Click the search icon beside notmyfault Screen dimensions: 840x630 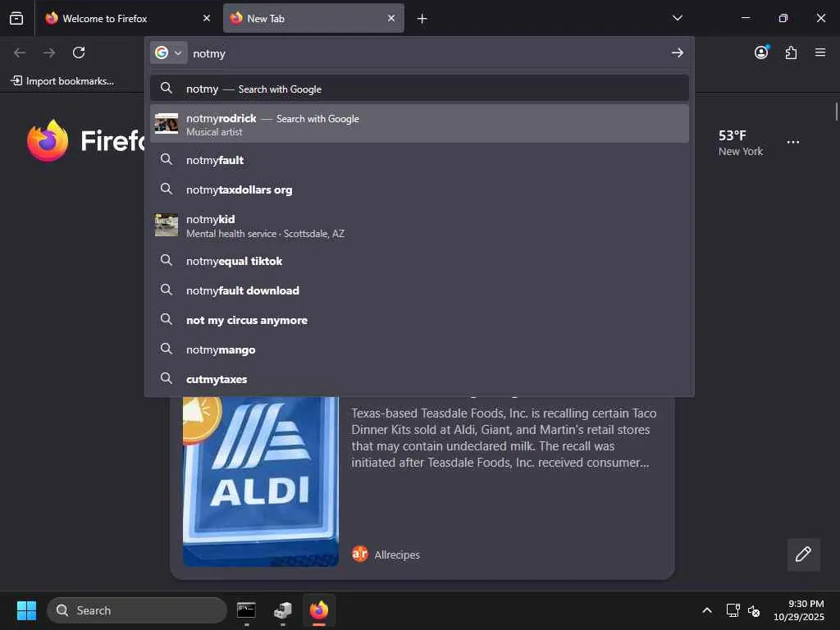pos(166,159)
